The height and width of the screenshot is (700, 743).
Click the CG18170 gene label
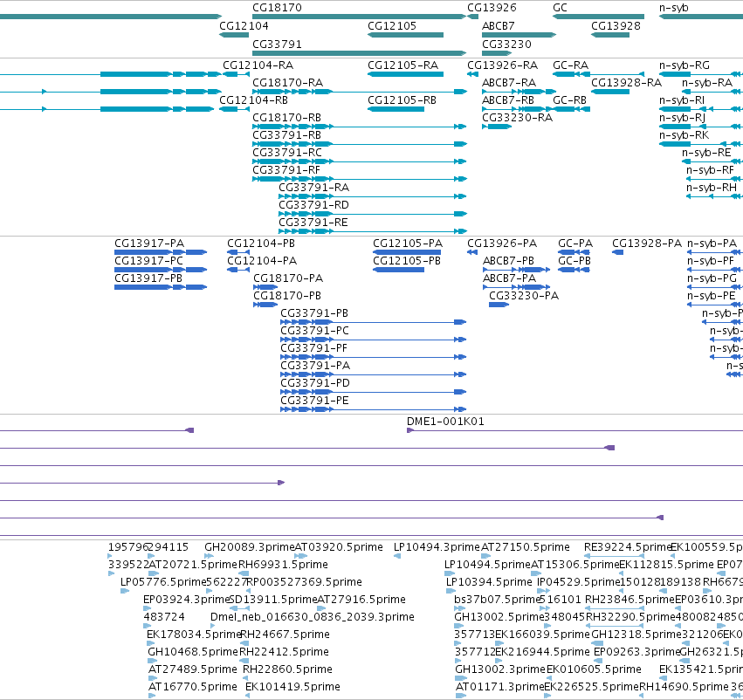coord(277,8)
